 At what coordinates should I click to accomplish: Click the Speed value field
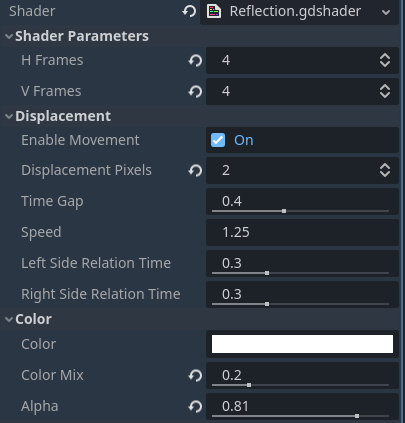click(x=302, y=232)
